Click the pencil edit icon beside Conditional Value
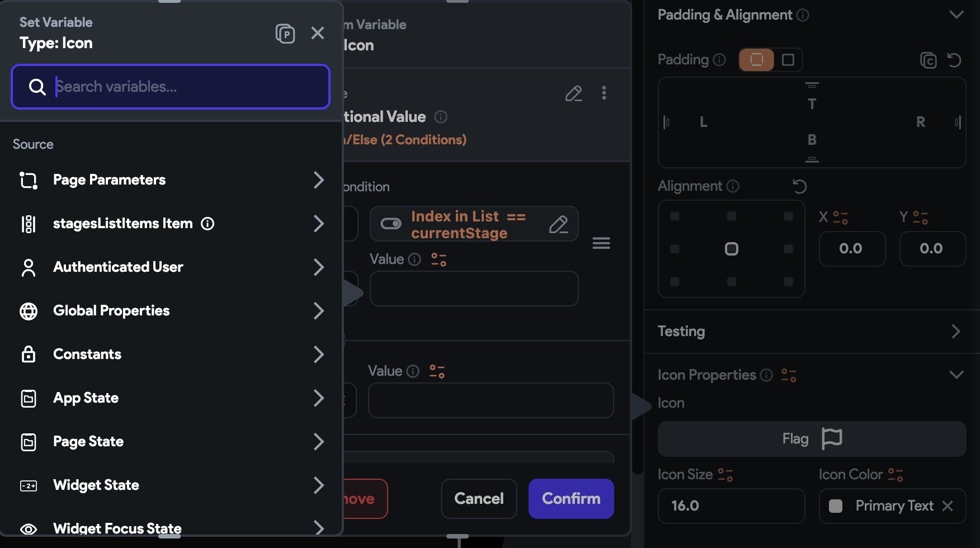Viewport: 980px width, 548px height. tap(573, 93)
